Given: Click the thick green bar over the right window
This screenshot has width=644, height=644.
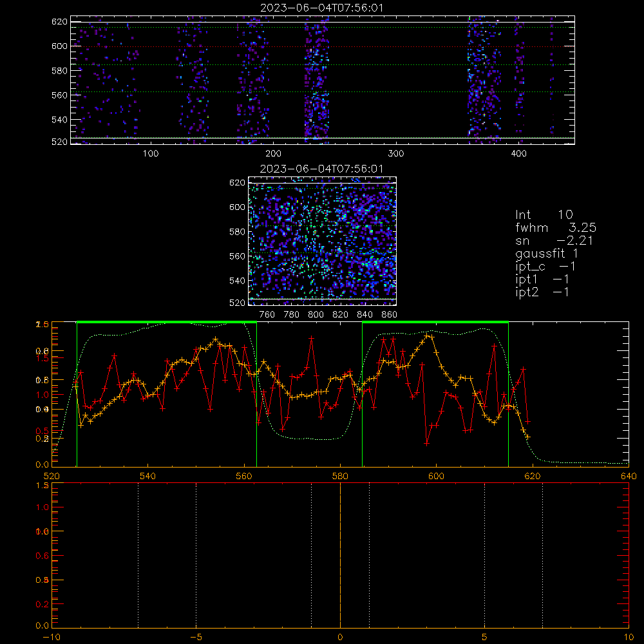Looking at the screenshot, I should click(x=435, y=323).
